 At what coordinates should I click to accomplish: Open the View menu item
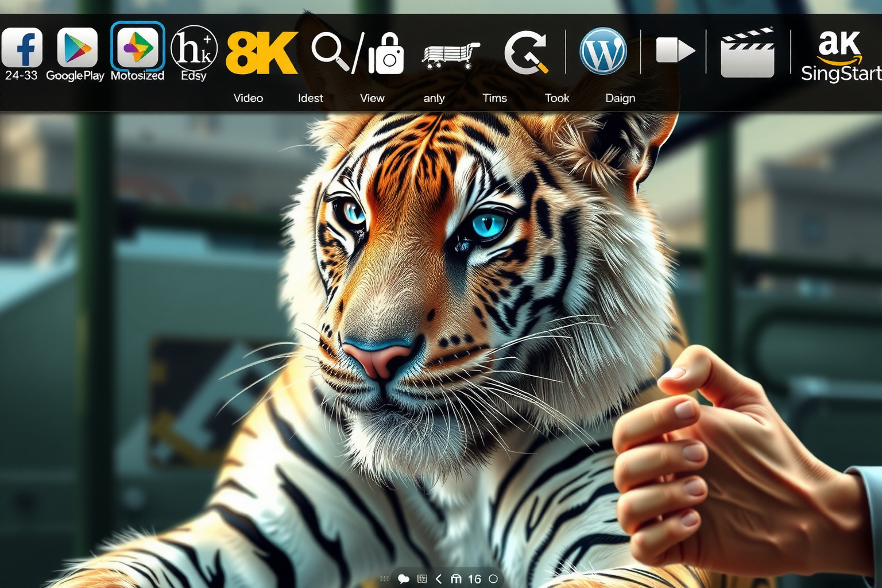(x=372, y=98)
